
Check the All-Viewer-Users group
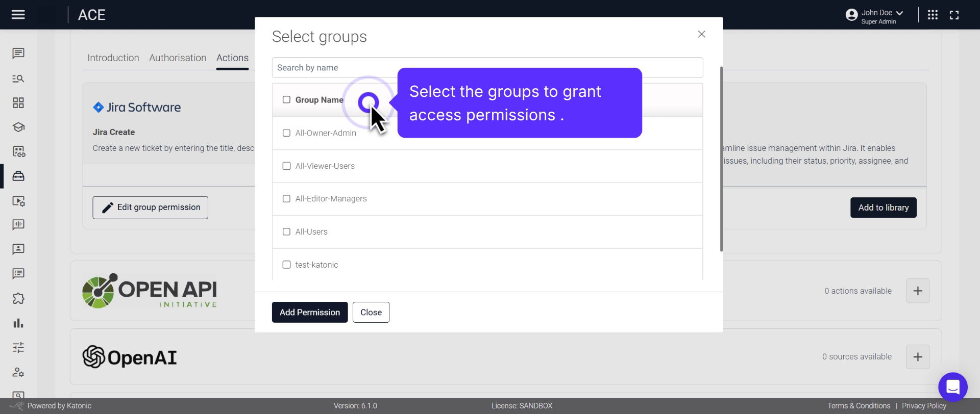[x=286, y=166]
